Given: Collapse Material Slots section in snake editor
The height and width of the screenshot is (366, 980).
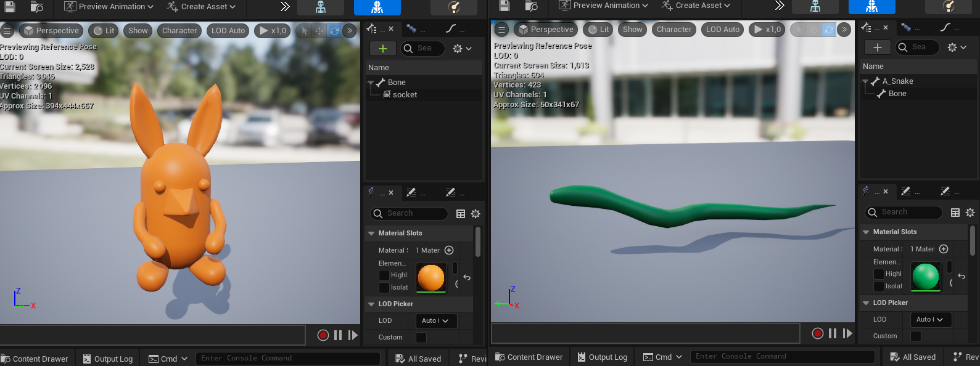Looking at the screenshot, I should point(866,232).
